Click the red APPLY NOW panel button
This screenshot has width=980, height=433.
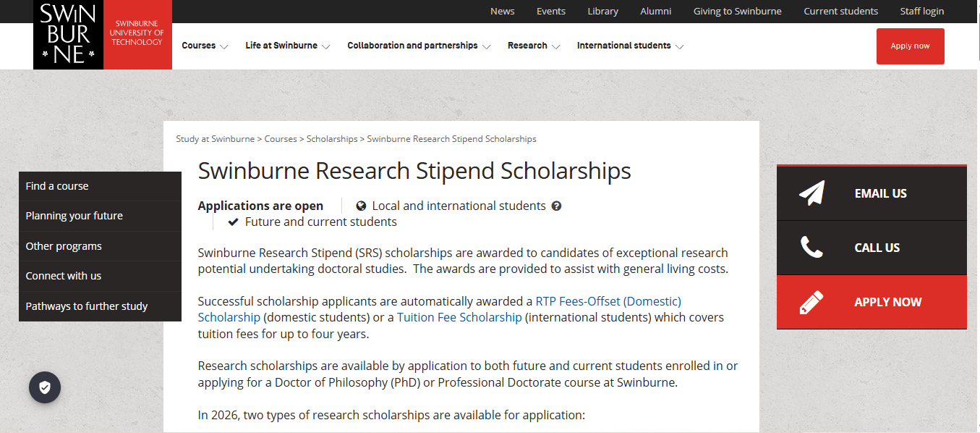coord(872,302)
